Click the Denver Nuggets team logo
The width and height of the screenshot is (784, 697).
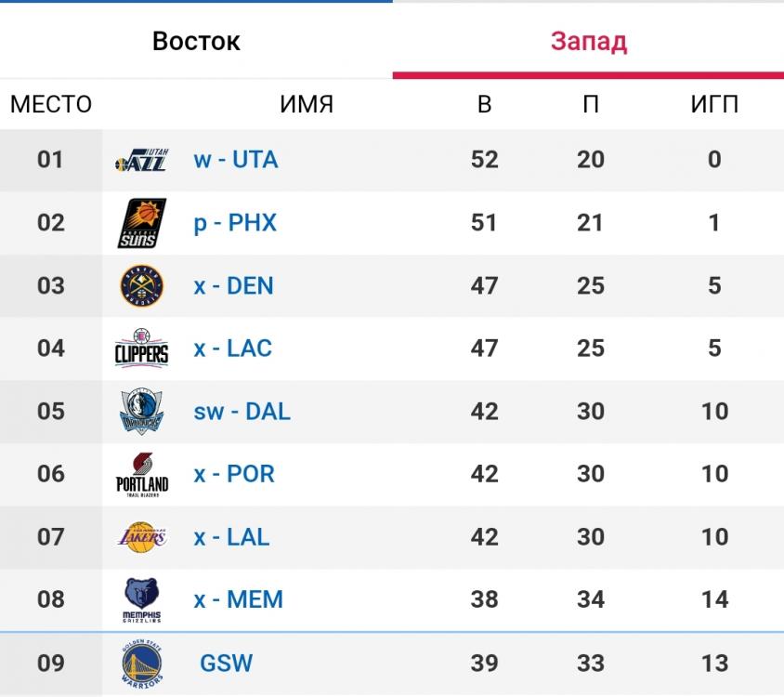point(142,286)
